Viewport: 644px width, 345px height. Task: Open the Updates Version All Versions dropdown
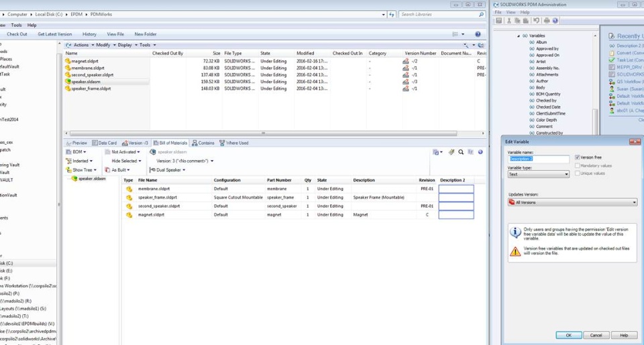pyautogui.click(x=572, y=203)
